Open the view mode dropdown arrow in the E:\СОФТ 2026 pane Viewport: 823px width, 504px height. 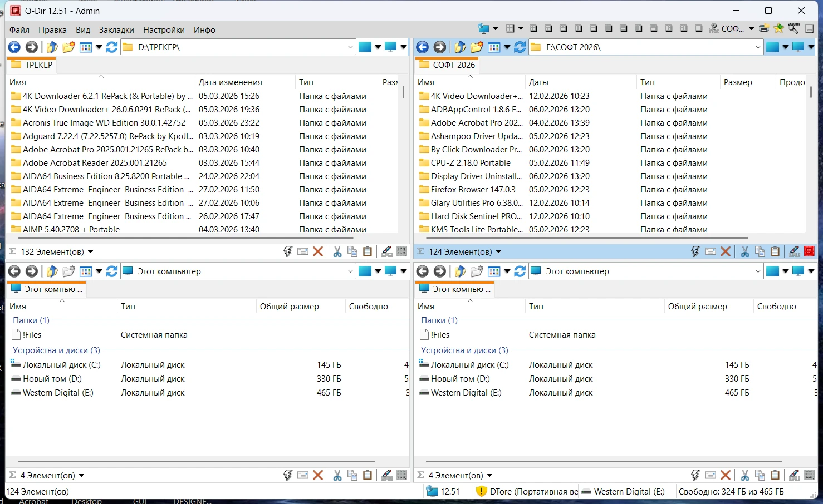(507, 47)
